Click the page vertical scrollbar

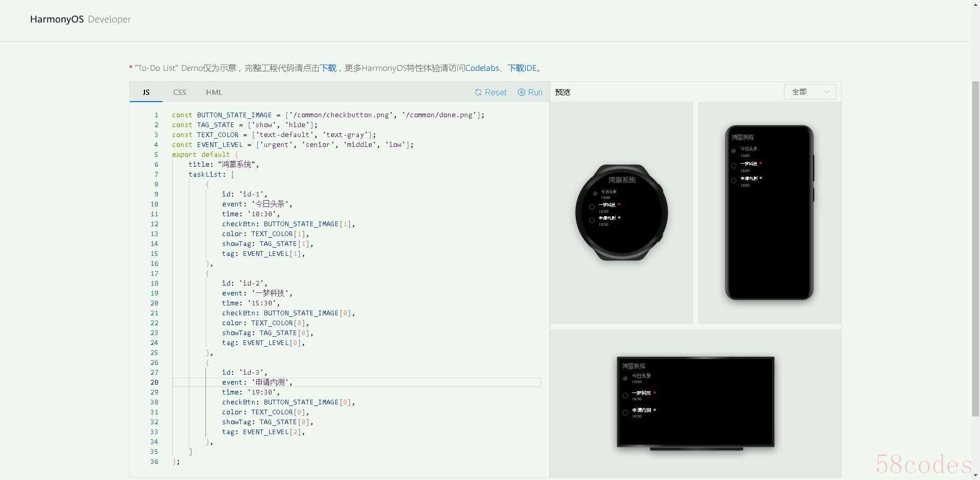(x=975, y=249)
